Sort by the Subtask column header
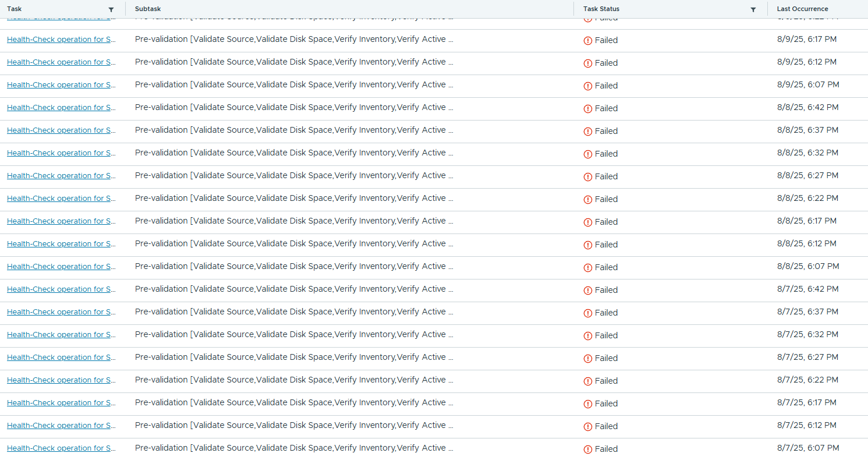The height and width of the screenshot is (460, 868). click(x=148, y=9)
